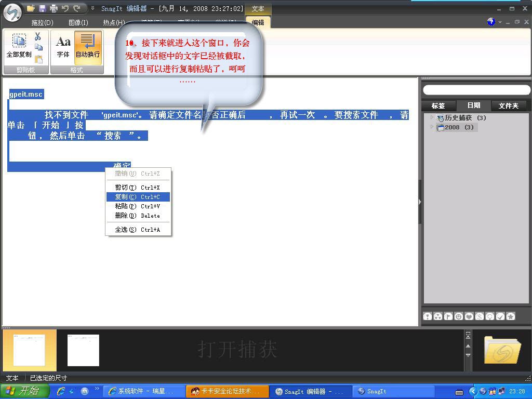Click the search field in the library panel
Screen dimensions: 532x399
476,90
